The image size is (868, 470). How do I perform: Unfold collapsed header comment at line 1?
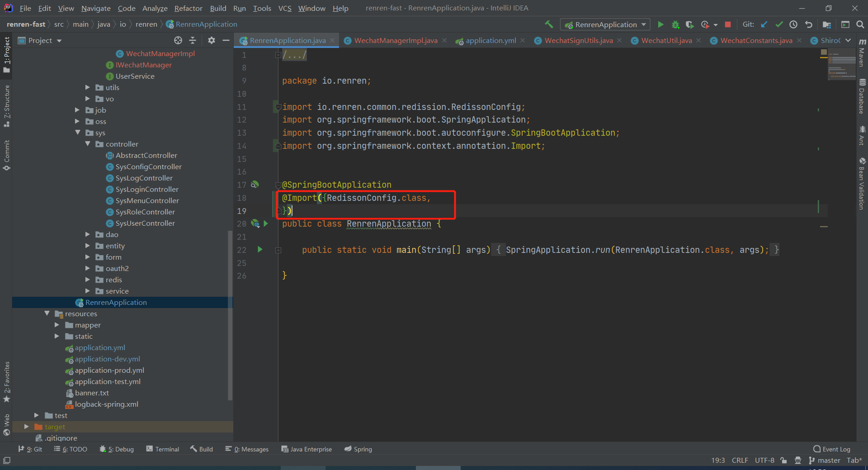click(x=278, y=55)
